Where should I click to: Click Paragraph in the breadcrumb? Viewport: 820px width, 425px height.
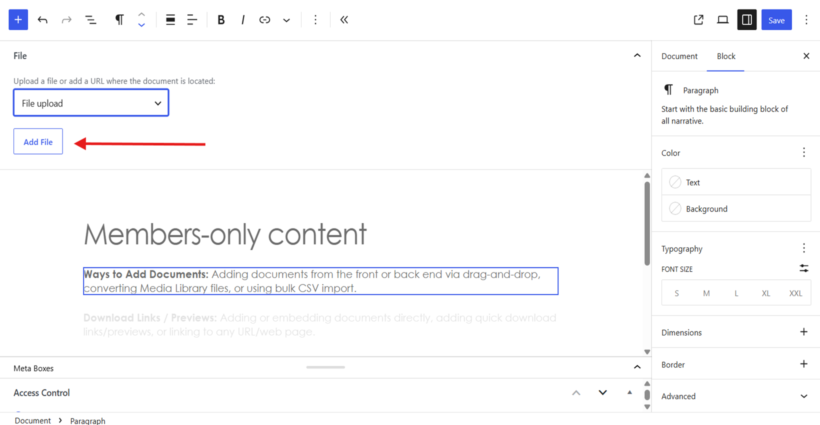click(87, 421)
